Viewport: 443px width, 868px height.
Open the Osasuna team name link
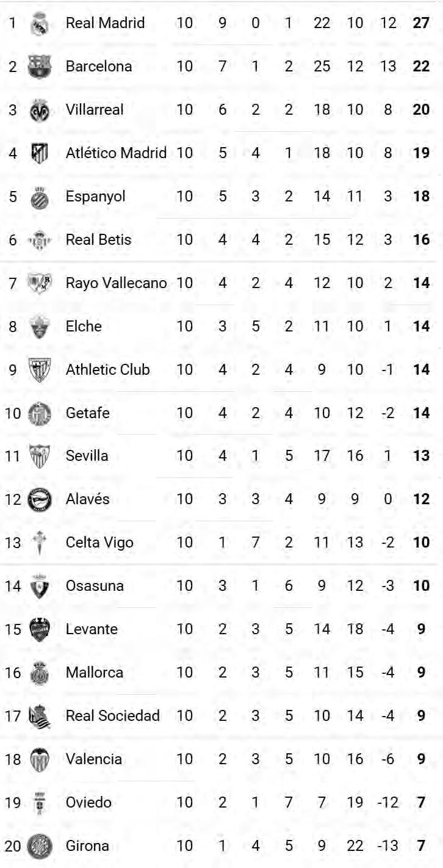95,586
